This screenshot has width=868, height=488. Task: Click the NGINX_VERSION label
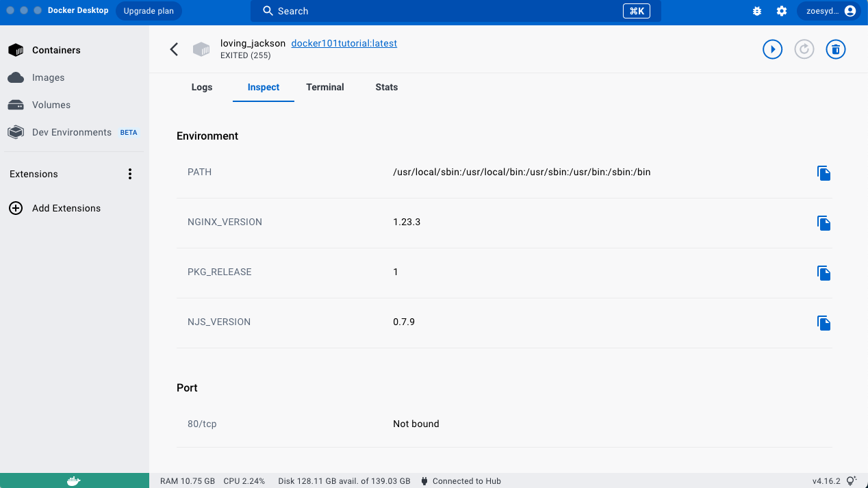pos(225,222)
